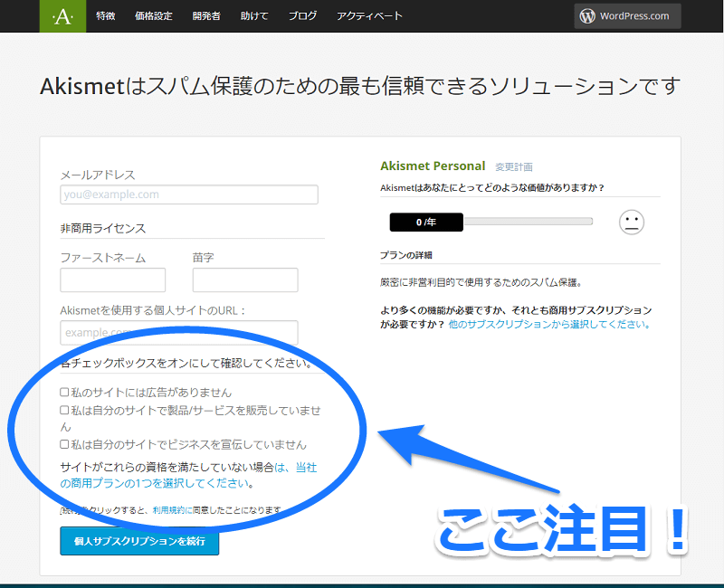The width and height of the screenshot is (724, 588).
Task: Click the 苗字 input field
Action: [x=233, y=280]
